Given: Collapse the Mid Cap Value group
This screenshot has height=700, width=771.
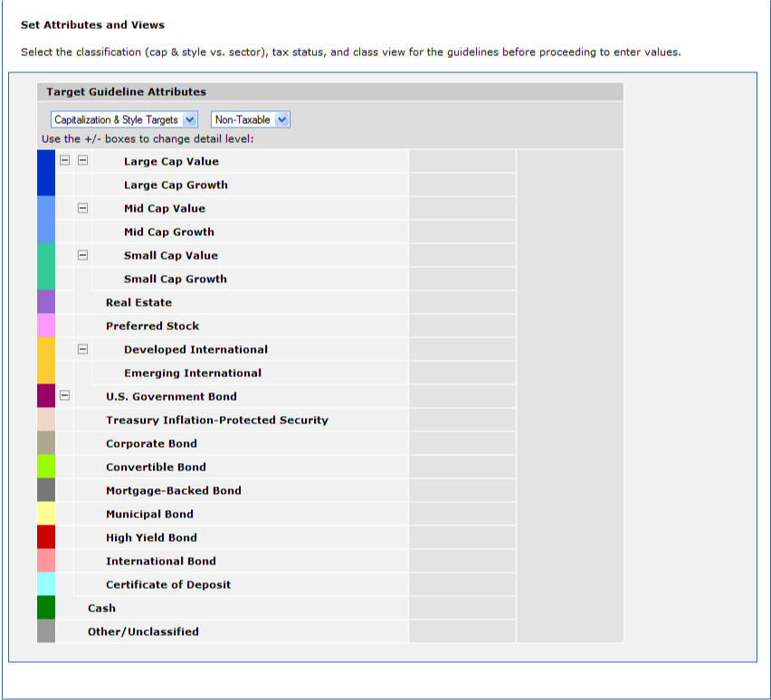Looking at the screenshot, I should pyautogui.click(x=82, y=208).
